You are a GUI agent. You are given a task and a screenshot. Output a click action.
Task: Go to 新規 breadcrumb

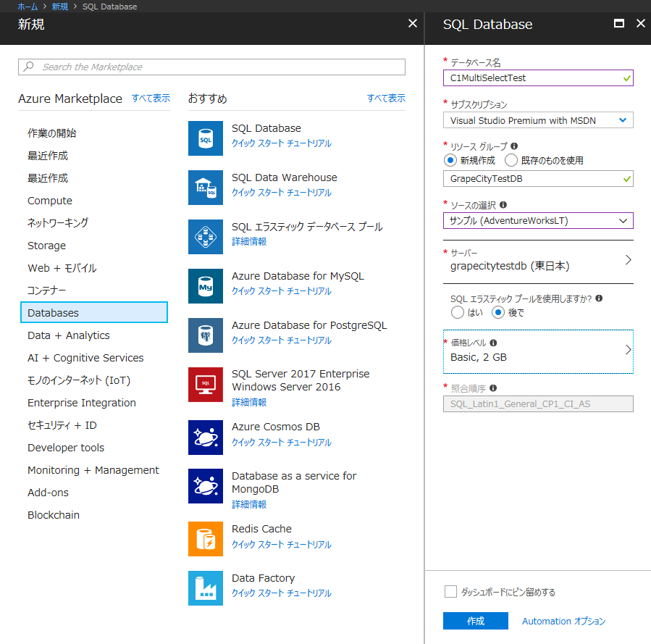coord(60,7)
